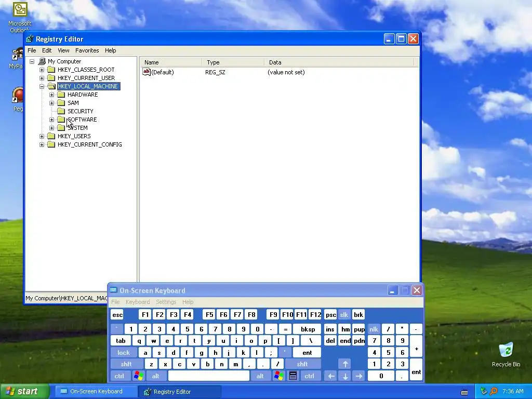This screenshot has width=532, height=399.
Task: Toggle the right ctrl key
Action: pyautogui.click(x=309, y=376)
